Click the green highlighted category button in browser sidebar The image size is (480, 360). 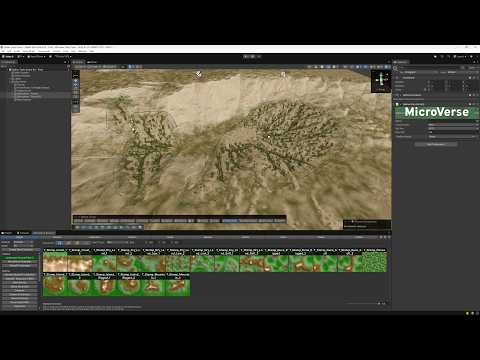pyautogui.click(x=20, y=258)
